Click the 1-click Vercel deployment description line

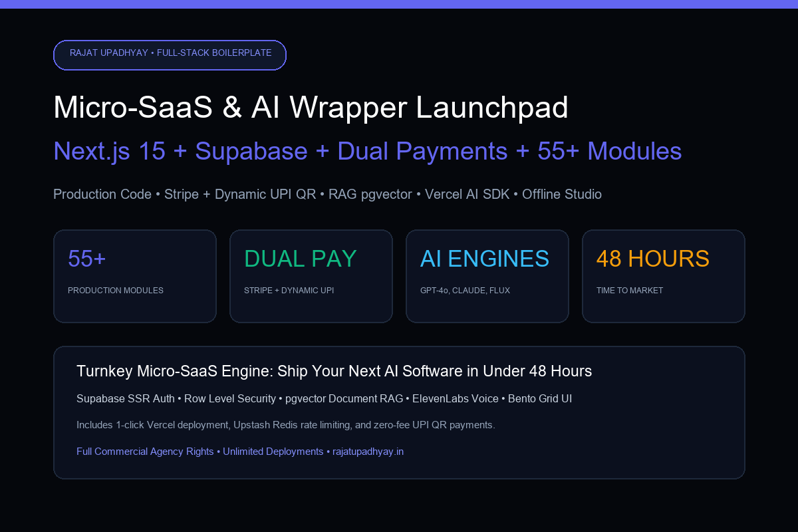pyautogui.click(x=286, y=425)
